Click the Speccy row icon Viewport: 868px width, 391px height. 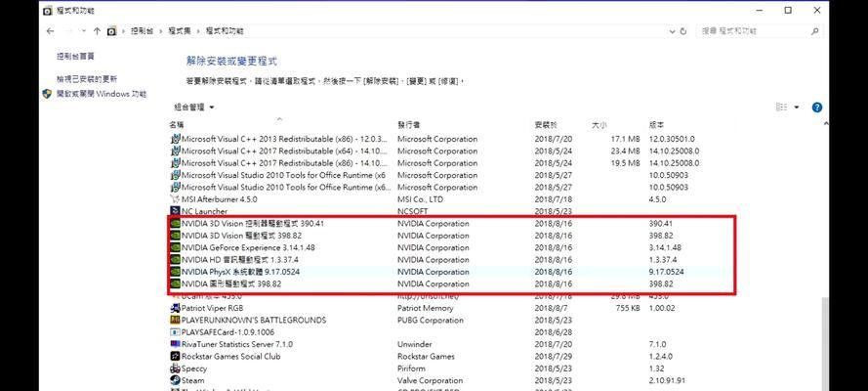click(175, 369)
